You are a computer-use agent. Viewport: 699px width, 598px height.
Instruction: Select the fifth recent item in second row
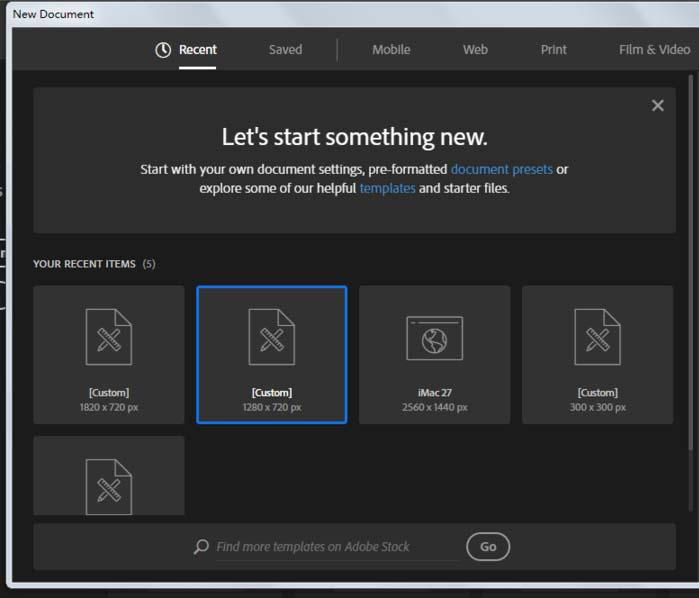point(109,476)
